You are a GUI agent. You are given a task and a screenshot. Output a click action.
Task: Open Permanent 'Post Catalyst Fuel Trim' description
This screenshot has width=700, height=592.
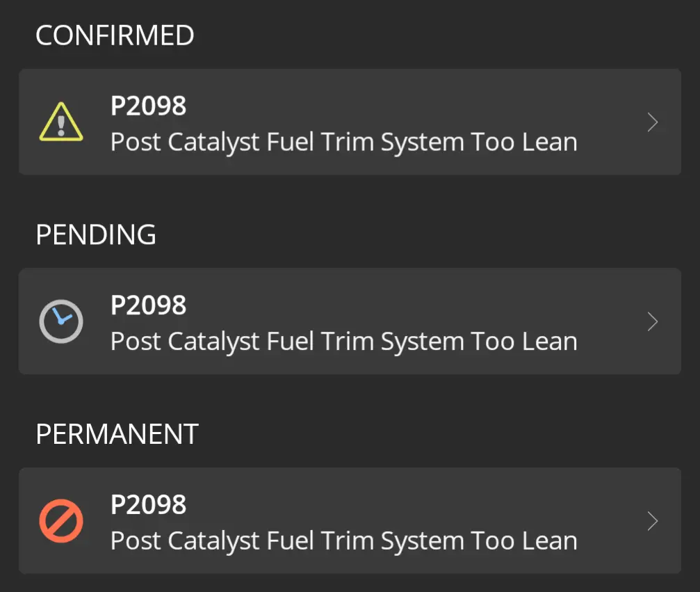[x=343, y=541]
